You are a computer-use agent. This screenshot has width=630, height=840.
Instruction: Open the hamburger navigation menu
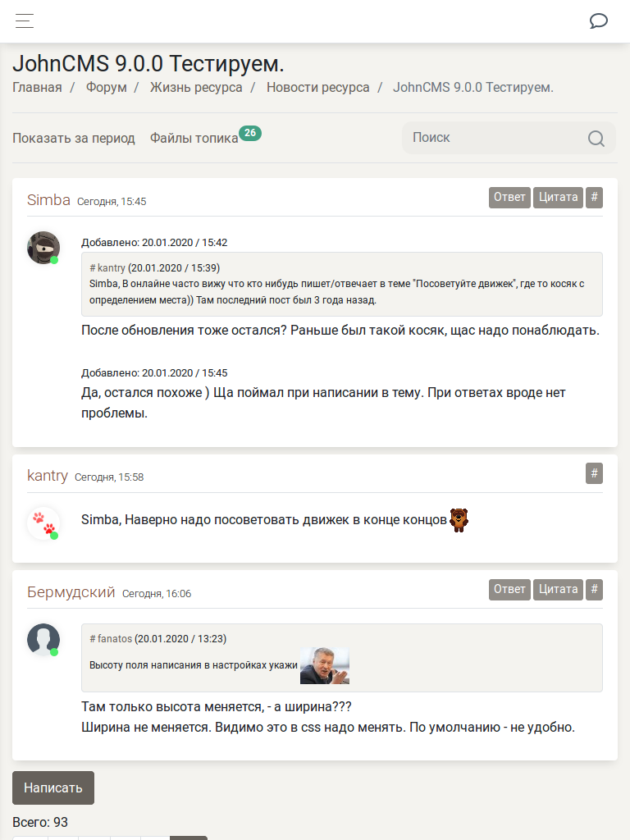25,21
